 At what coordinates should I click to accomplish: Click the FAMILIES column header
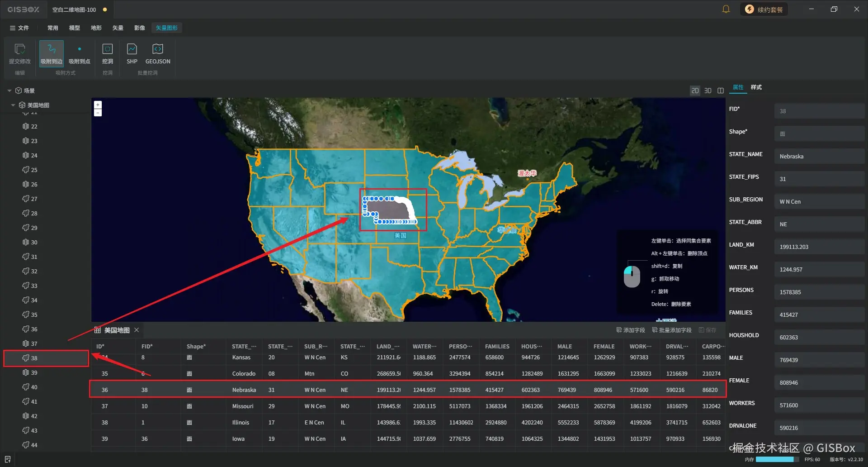coord(497,347)
